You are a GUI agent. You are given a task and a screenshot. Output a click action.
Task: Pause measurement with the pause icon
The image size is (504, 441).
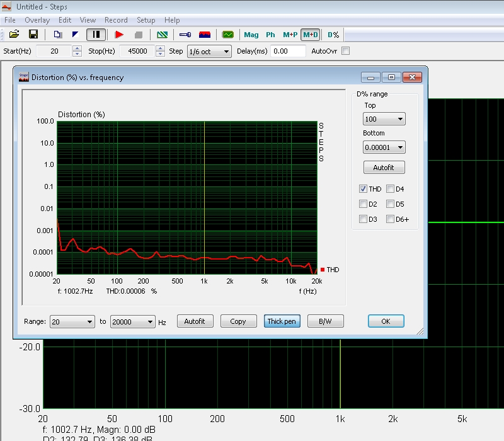tap(96, 35)
